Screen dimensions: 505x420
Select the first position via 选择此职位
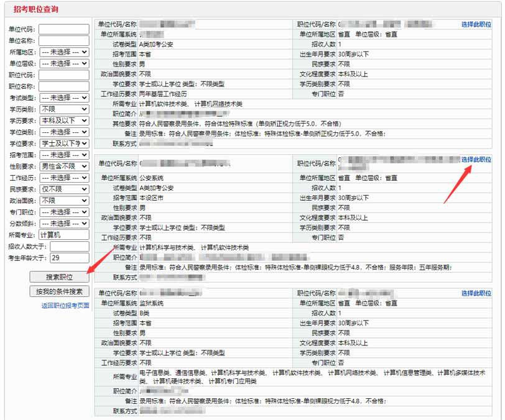click(476, 24)
